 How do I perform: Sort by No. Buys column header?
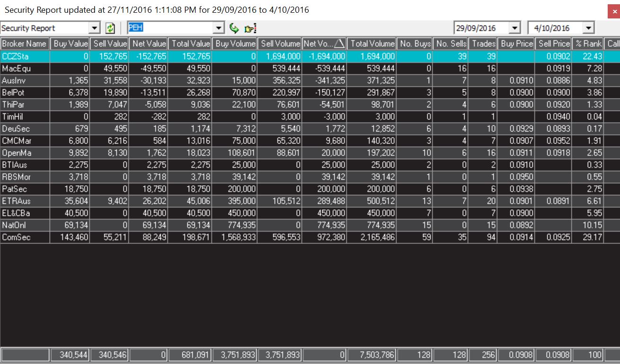(x=415, y=43)
